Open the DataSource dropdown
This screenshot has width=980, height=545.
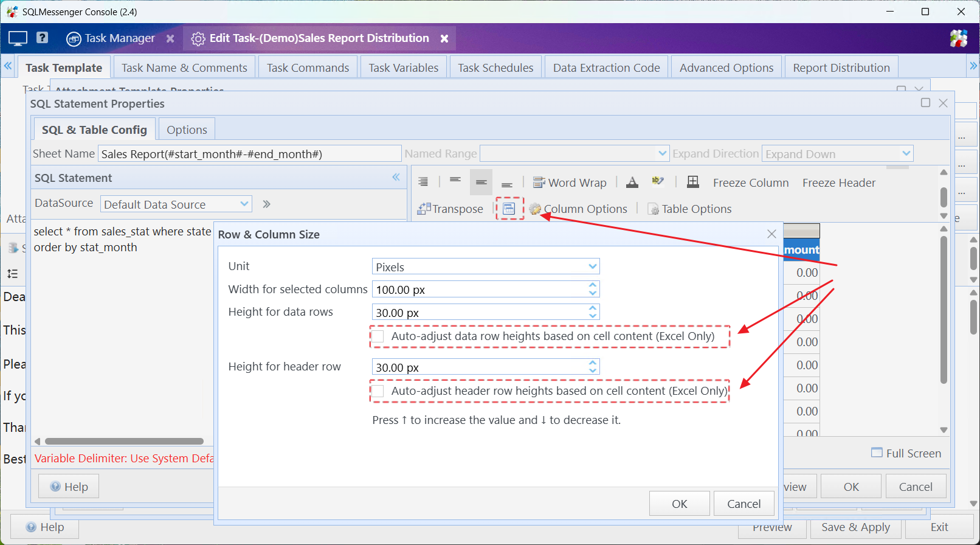pos(176,204)
